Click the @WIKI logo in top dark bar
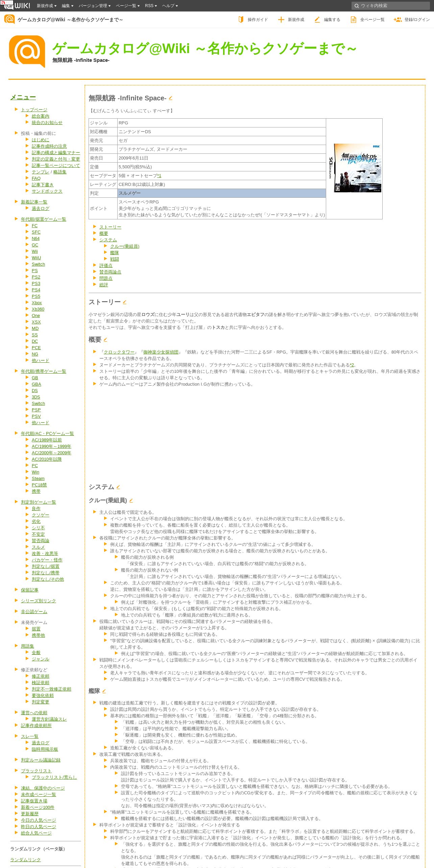 (17, 5)
